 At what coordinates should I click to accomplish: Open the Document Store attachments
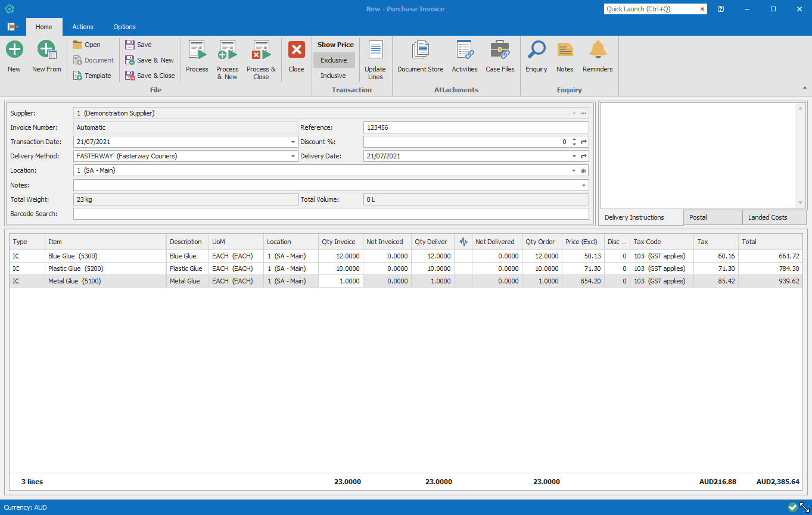pos(420,57)
